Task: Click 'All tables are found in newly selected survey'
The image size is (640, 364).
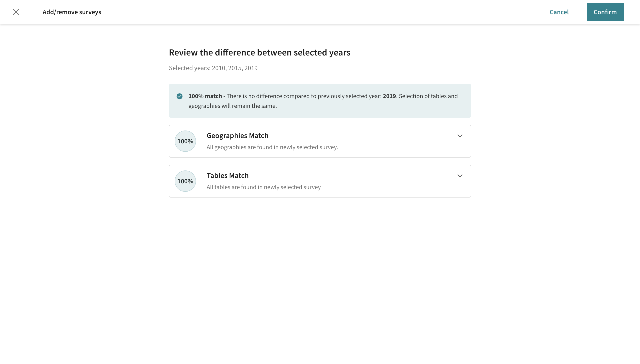Action: [x=264, y=187]
